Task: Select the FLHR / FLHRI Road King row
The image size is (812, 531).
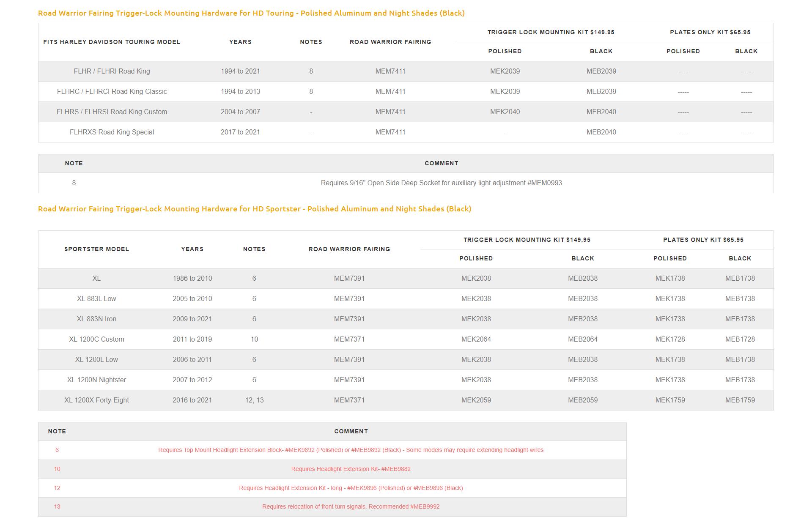Action: 112,71
